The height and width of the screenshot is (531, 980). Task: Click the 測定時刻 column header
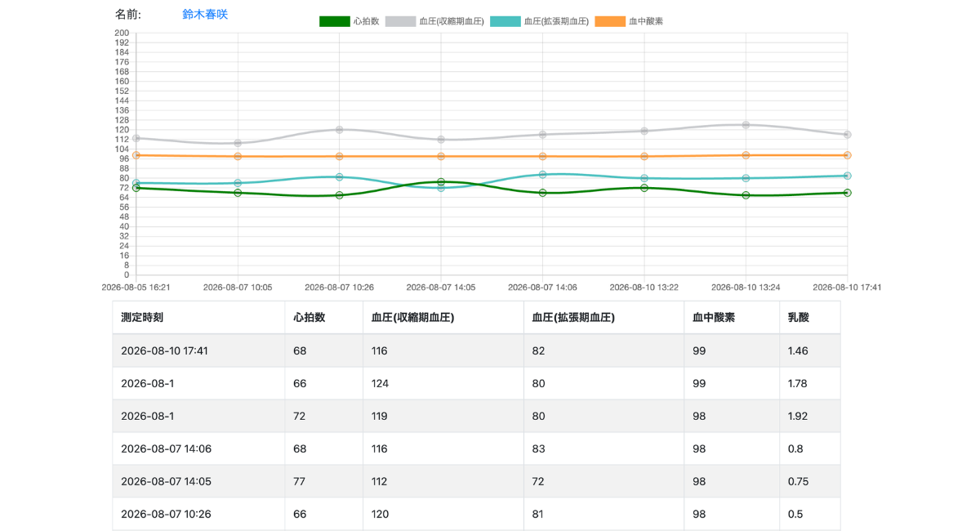click(198, 317)
